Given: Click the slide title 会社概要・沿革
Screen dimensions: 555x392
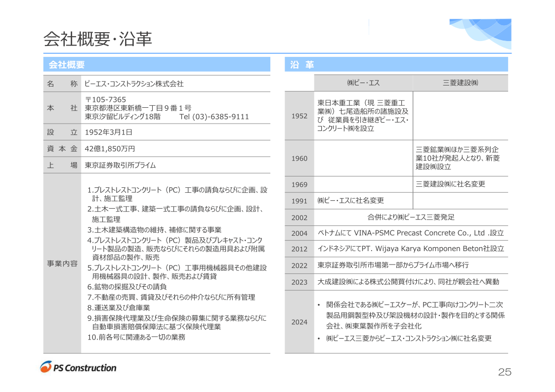Looking at the screenshot, I should [98, 39].
